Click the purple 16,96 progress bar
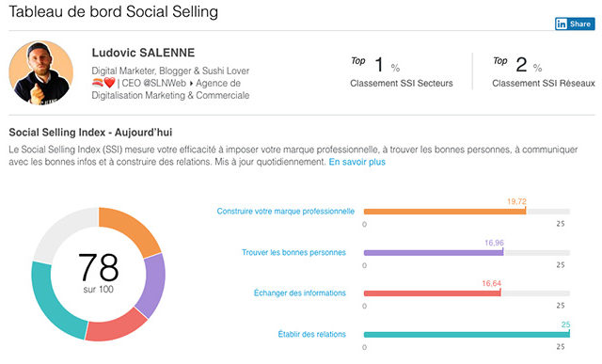This screenshot has height=364, width=602. [434, 253]
